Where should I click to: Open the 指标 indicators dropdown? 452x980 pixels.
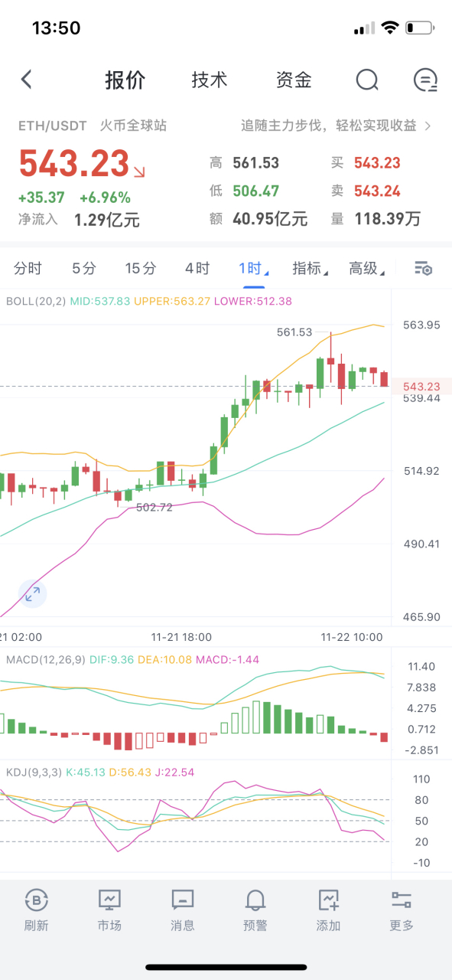(310, 268)
